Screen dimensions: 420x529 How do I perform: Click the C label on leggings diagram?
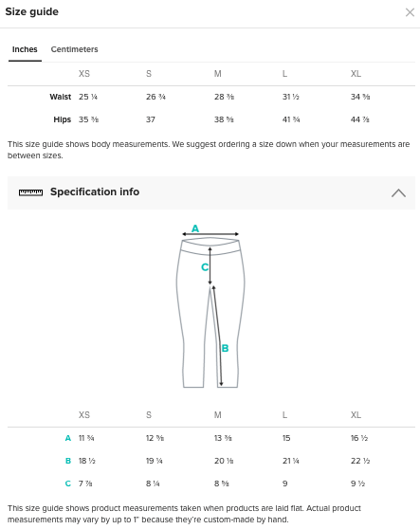205,267
